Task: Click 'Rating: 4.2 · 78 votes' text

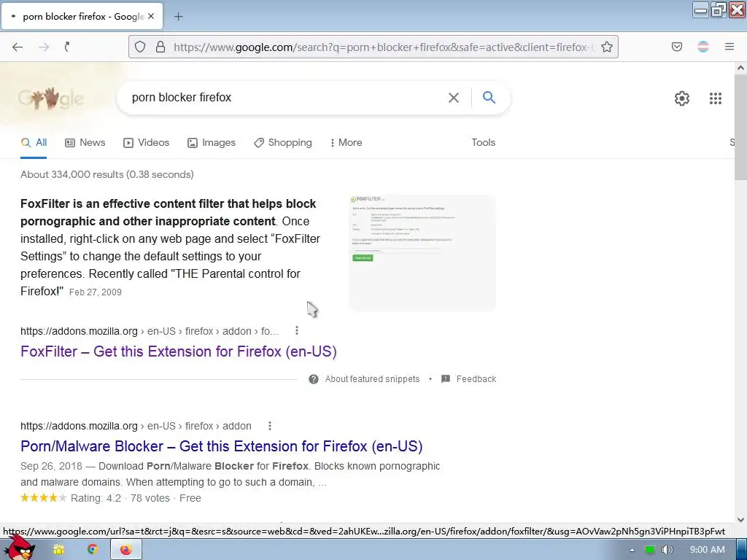Action: (x=120, y=498)
